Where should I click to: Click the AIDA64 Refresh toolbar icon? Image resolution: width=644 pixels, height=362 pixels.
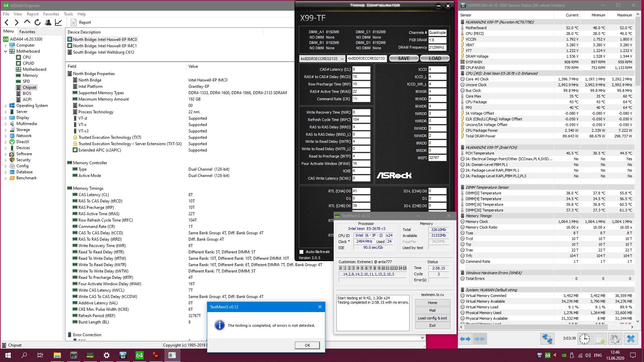[x=38, y=22]
